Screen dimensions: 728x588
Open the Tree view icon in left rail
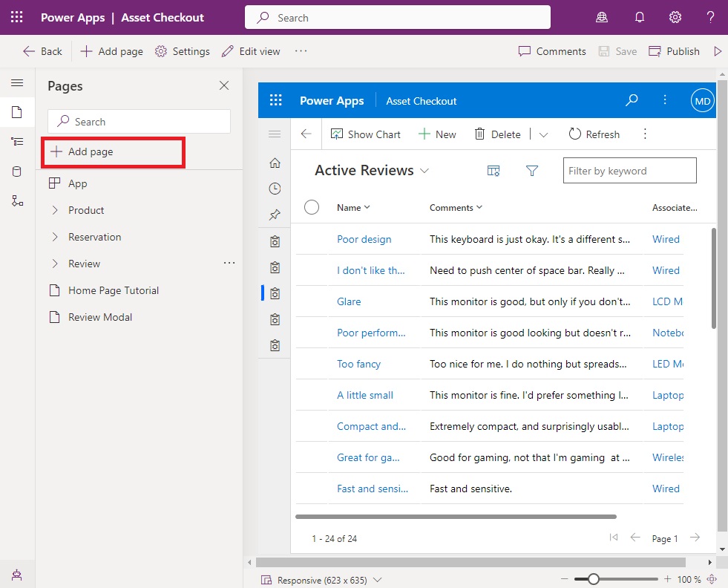coord(17,142)
